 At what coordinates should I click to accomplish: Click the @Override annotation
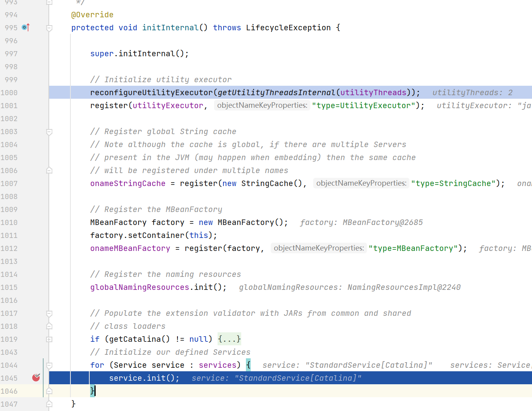tap(92, 15)
